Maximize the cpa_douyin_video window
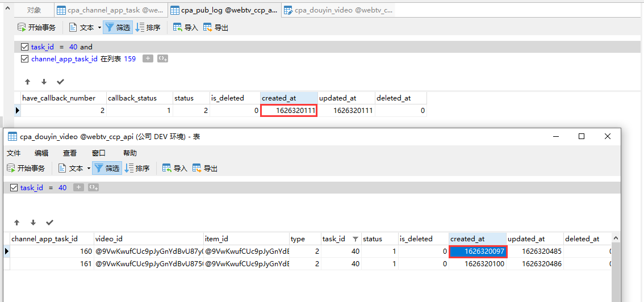Image resolution: width=644 pixels, height=302 pixels. [581, 137]
